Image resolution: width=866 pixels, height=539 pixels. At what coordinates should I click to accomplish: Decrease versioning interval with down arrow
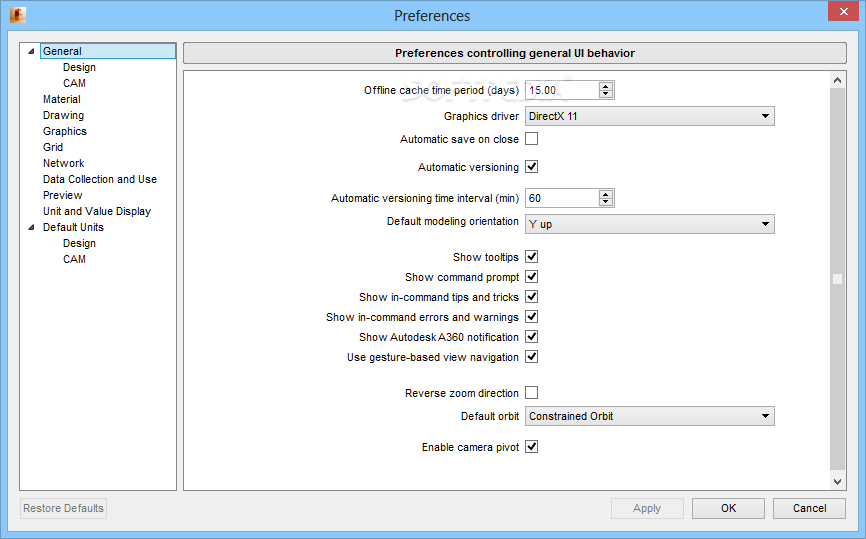coord(606,202)
